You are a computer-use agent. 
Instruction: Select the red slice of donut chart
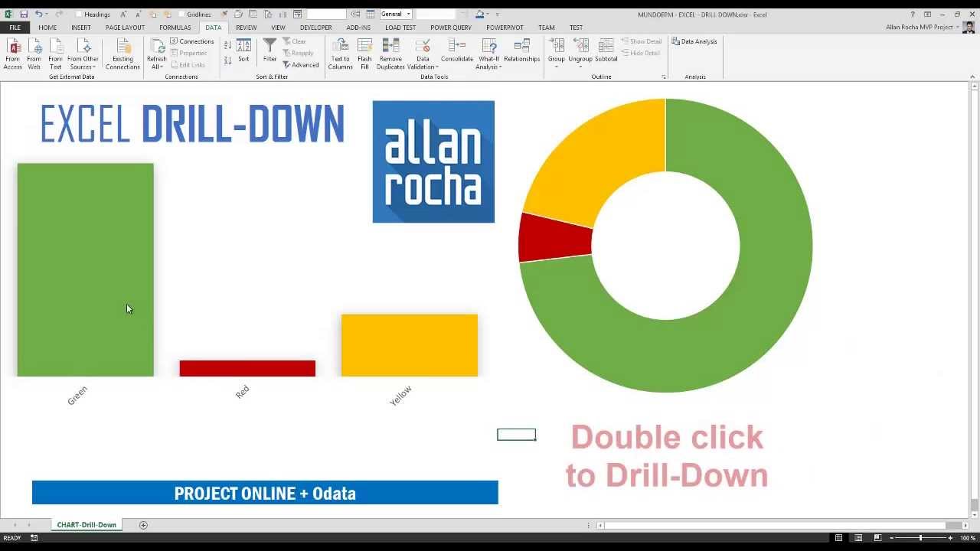pos(554,237)
